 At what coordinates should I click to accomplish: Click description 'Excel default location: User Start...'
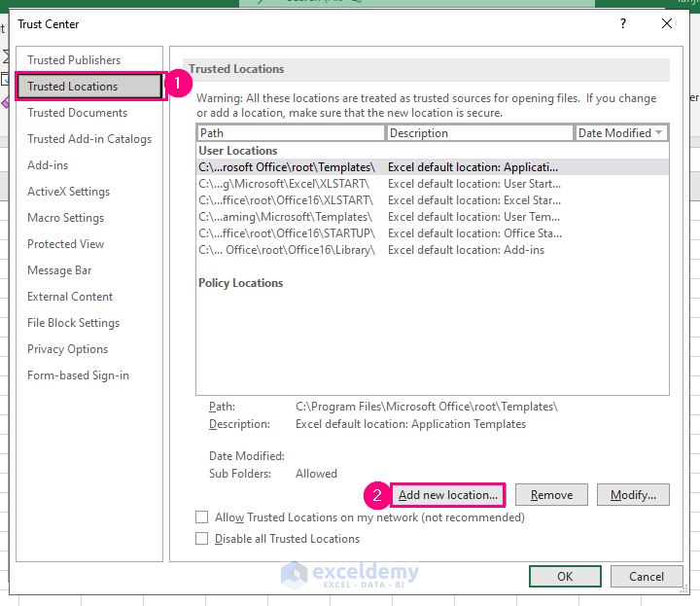474,184
